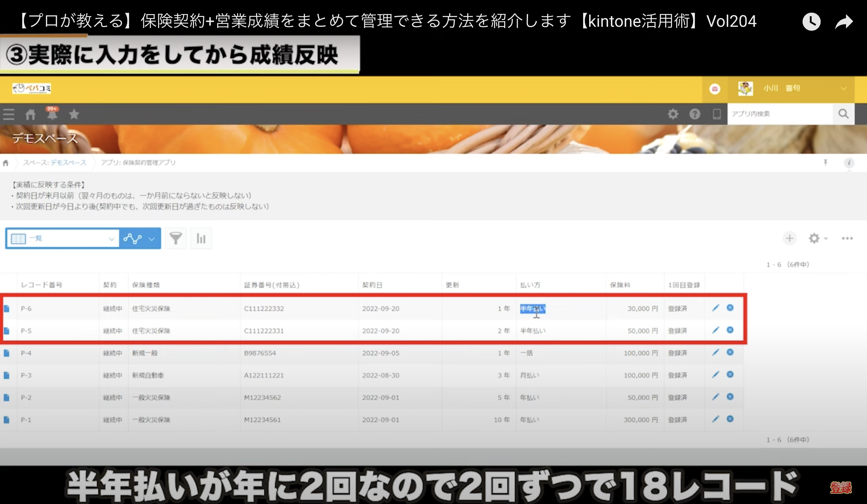Click the YouTube share arrow
Viewport: 867px width, 504px height.
coord(844,22)
